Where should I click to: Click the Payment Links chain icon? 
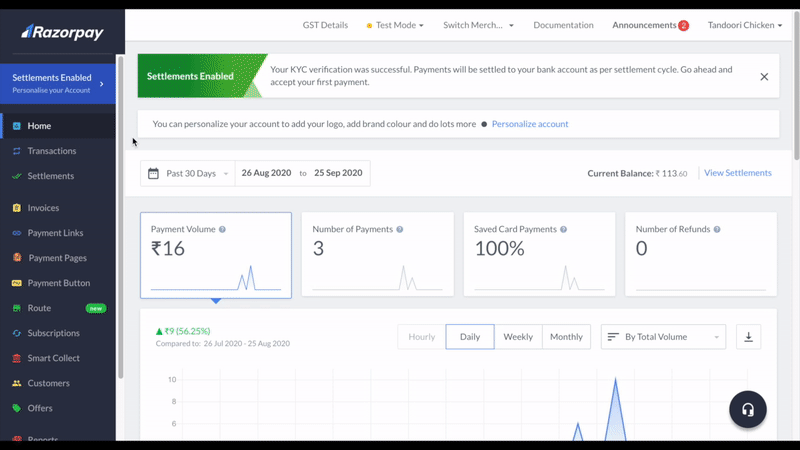(x=16, y=233)
